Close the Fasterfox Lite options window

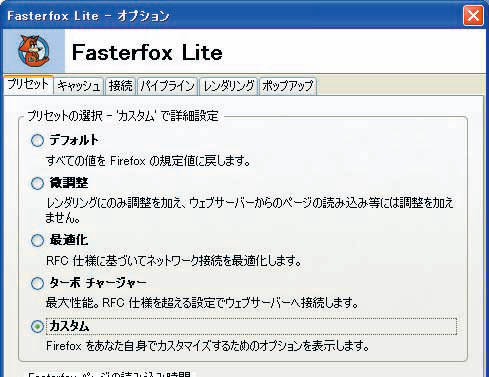point(473,16)
